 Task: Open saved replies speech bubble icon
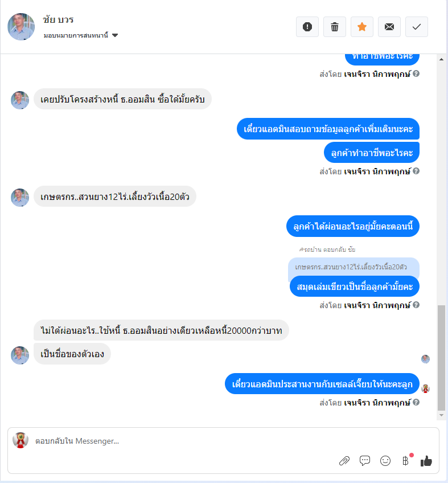tap(365, 461)
